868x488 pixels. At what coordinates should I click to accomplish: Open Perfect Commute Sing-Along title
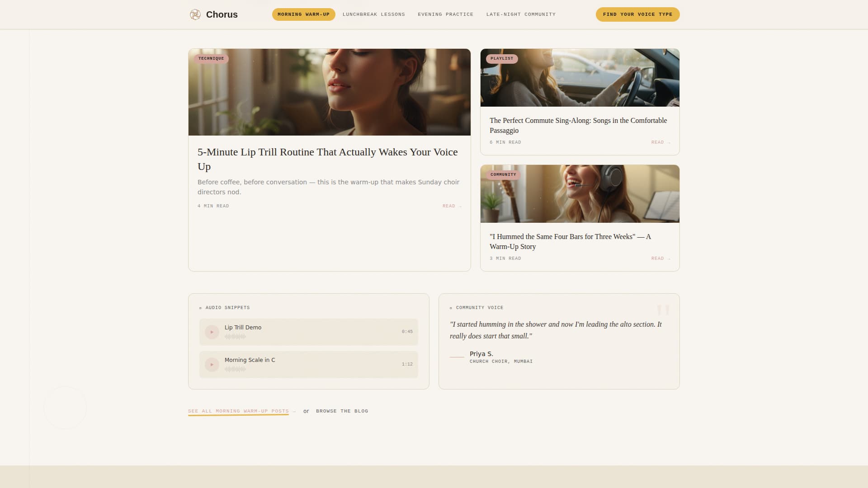pos(578,126)
